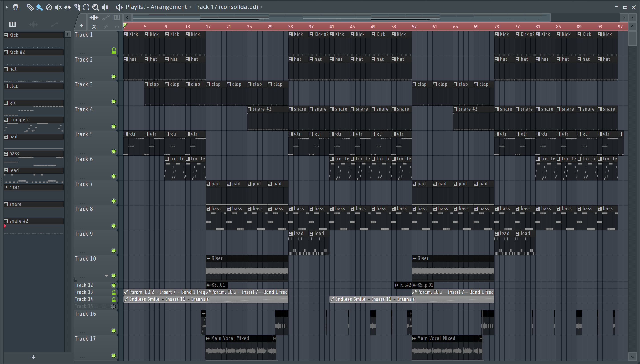Click bar 57 on the timeline ruler

click(414, 27)
